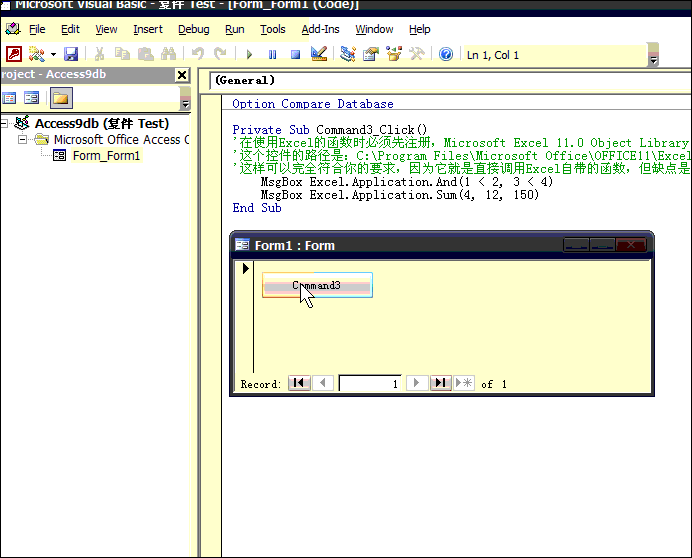Click the 'Private Sub Command3_Click()' line
This screenshot has width=692, height=558.
(330, 130)
